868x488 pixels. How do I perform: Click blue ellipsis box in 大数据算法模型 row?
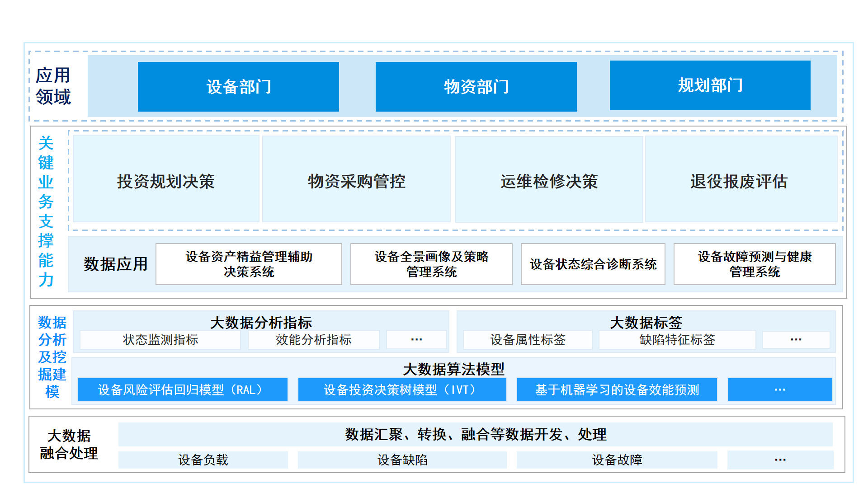click(x=780, y=389)
